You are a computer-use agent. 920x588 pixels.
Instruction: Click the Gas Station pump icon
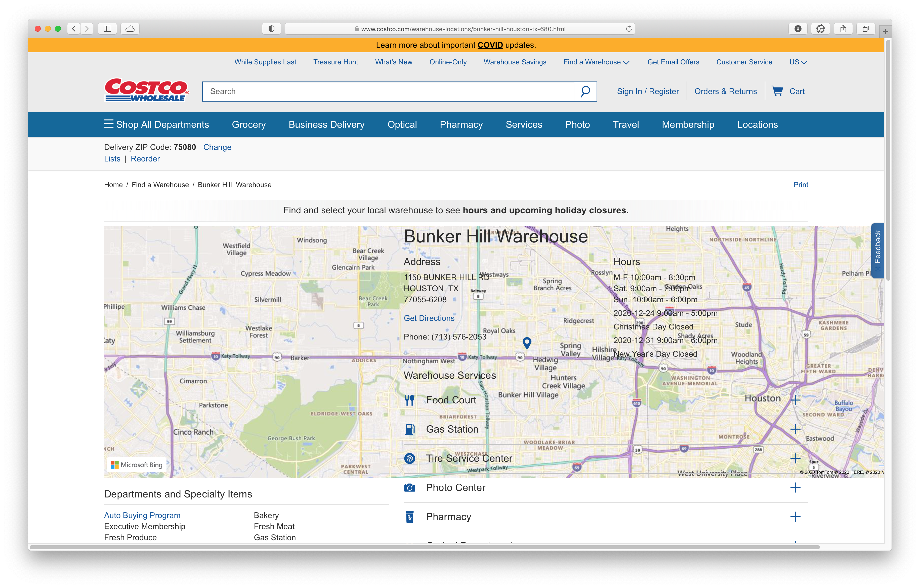tap(409, 429)
